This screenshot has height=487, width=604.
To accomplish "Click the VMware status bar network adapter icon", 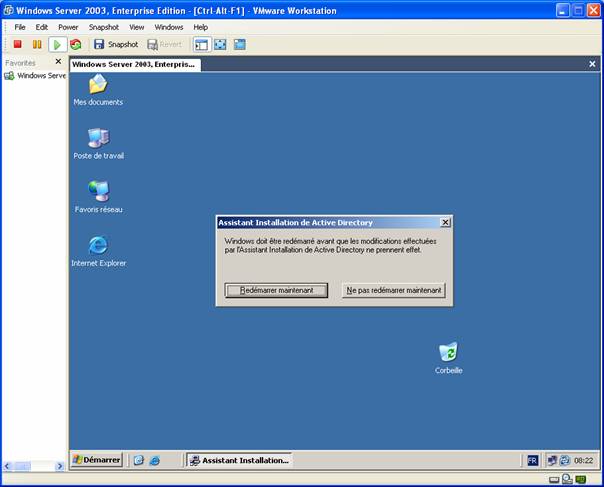I will (x=581, y=480).
